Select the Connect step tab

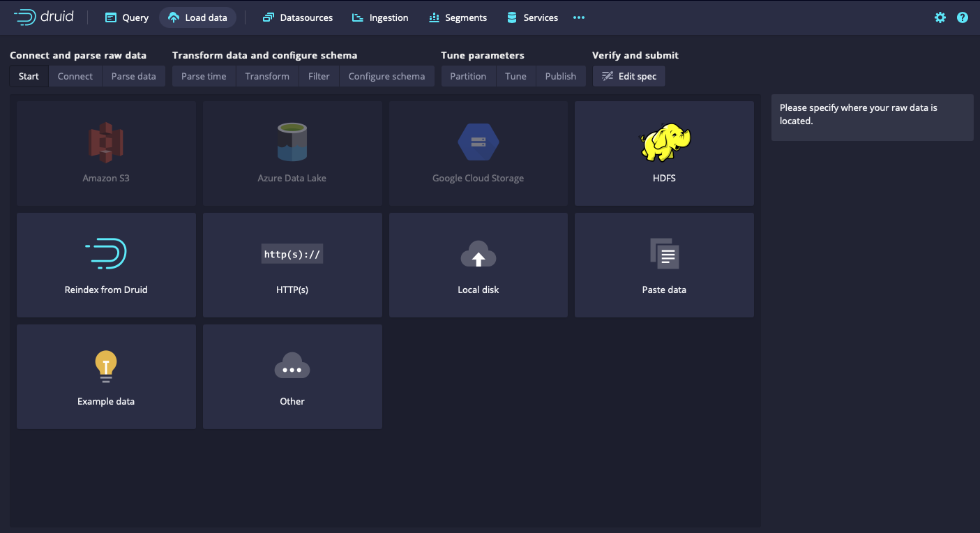coord(75,76)
